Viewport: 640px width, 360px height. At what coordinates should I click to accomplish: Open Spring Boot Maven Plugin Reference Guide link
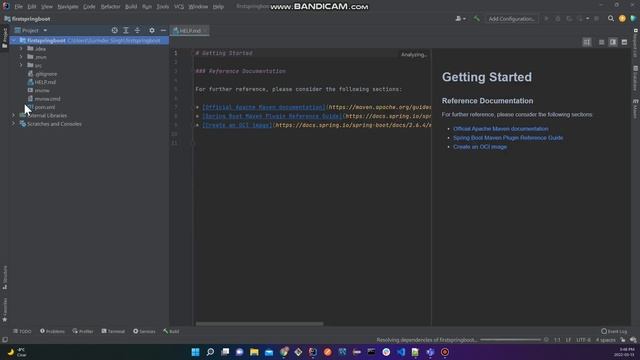[508, 138]
